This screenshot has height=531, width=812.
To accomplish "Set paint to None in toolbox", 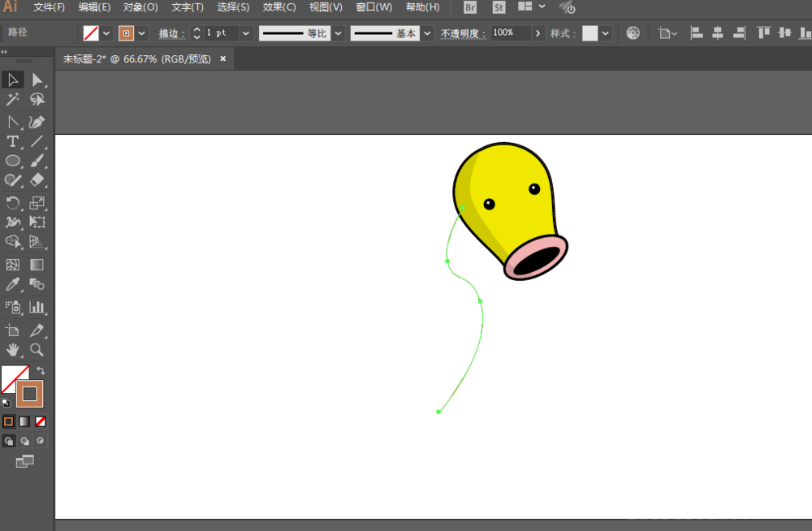I will click(x=41, y=421).
